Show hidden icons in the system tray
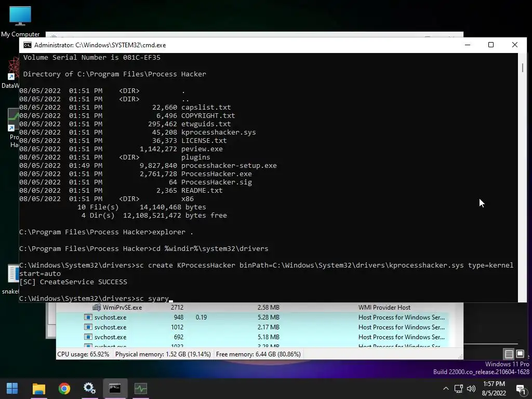532x399 pixels. pyautogui.click(x=446, y=389)
